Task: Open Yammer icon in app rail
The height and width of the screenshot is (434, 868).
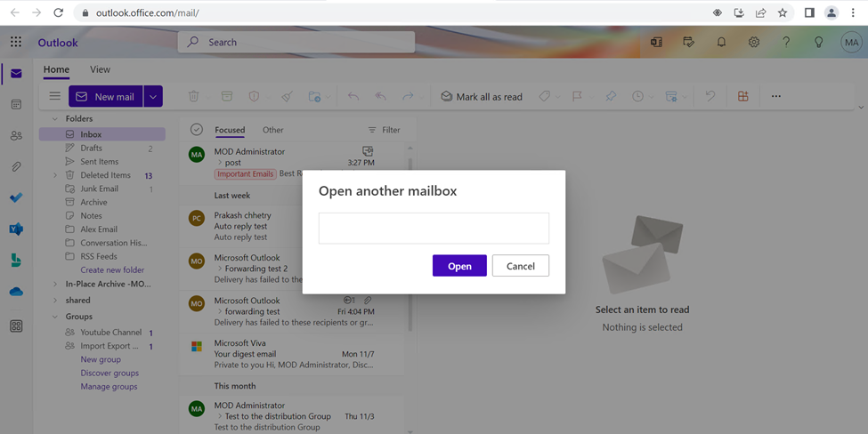Action: coord(16,229)
